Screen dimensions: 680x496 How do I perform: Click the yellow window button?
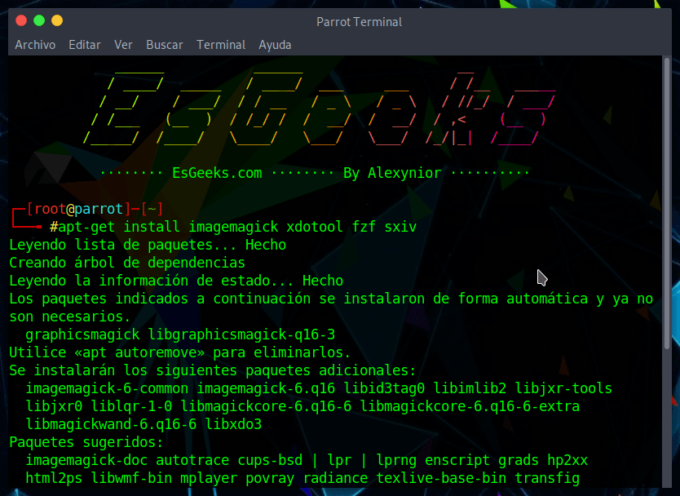[x=57, y=20]
